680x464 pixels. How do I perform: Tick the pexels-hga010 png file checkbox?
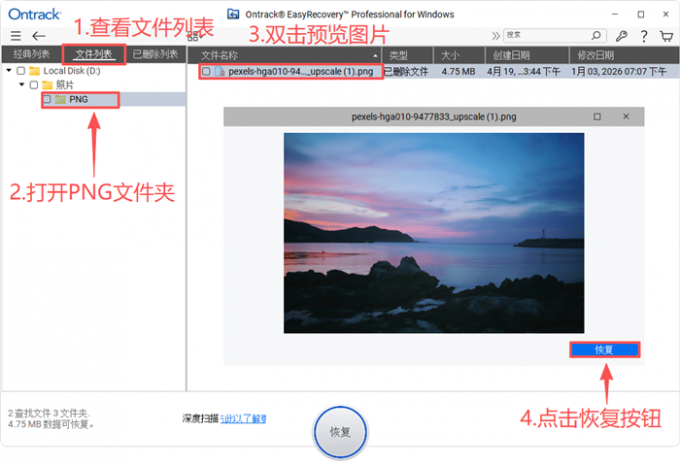[206, 72]
